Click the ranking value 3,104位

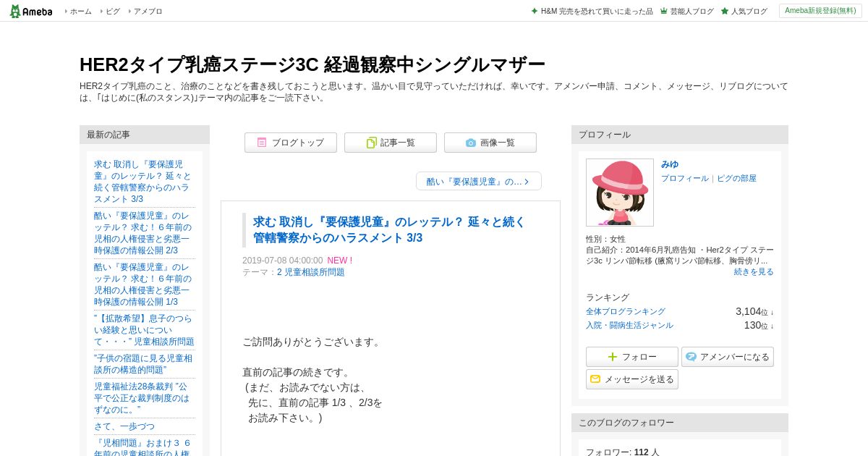tap(754, 311)
